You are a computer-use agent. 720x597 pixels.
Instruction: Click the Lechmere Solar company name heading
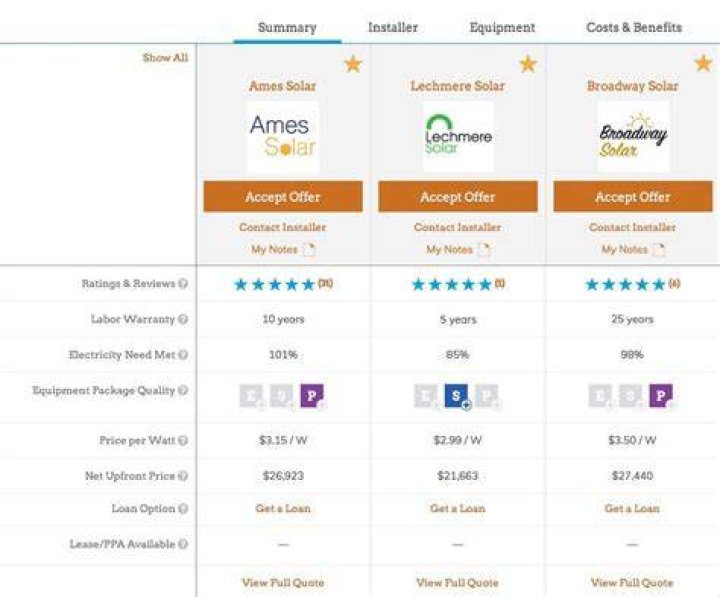coord(457,86)
